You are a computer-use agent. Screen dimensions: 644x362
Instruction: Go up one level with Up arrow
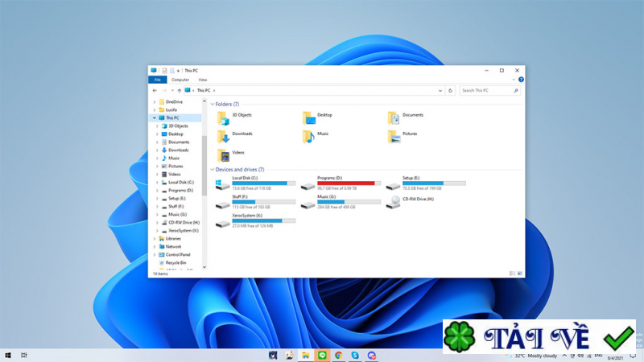[179, 90]
